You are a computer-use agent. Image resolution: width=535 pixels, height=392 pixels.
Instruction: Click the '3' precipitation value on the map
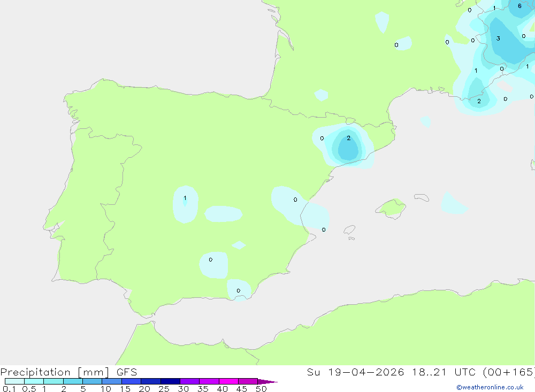tap(498, 39)
